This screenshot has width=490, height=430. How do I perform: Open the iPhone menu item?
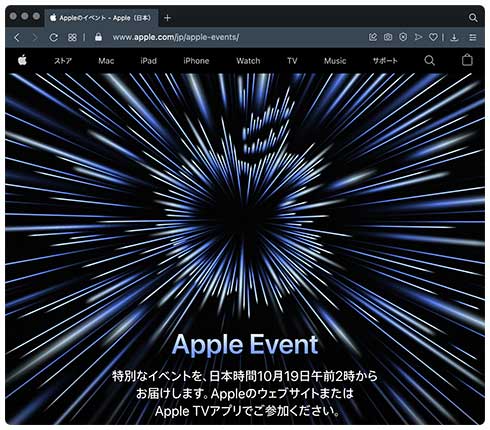tap(196, 61)
